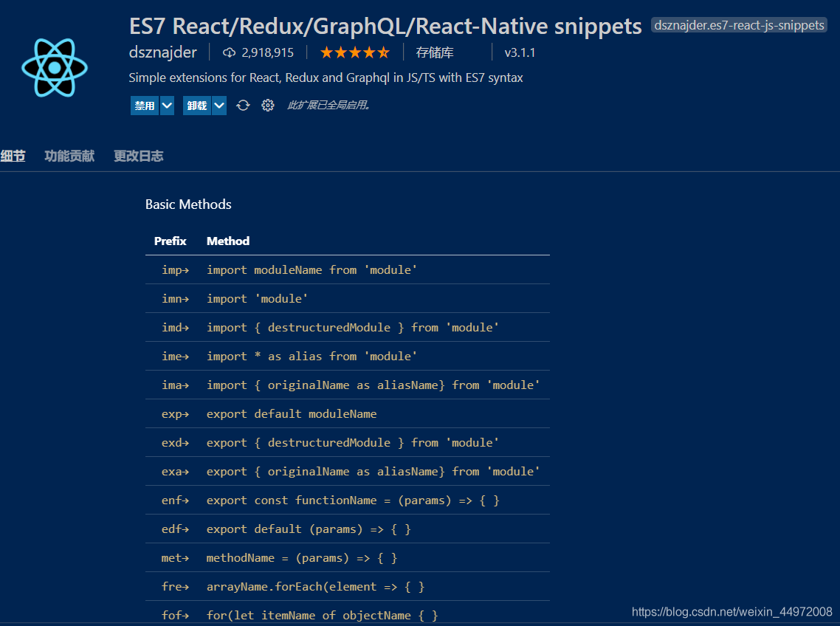Click the extension ID dsznajder.es7-react-js-snippets badge
The image size is (840, 626).
click(740, 25)
